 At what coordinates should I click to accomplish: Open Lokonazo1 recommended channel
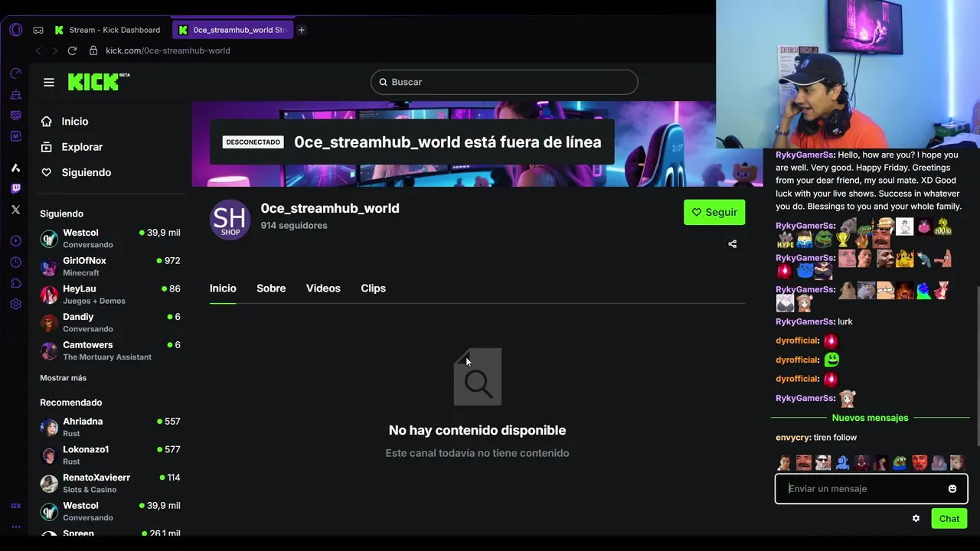pyautogui.click(x=110, y=455)
